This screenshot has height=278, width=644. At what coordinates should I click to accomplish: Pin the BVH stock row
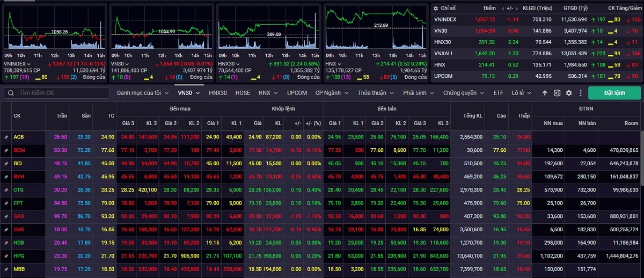coord(6,176)
